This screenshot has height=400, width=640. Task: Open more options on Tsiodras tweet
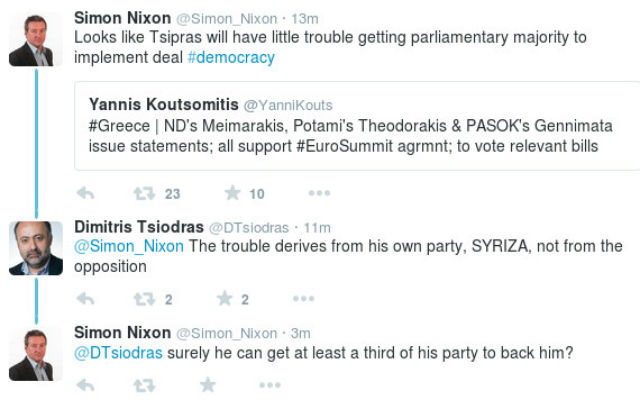point(303,298)
